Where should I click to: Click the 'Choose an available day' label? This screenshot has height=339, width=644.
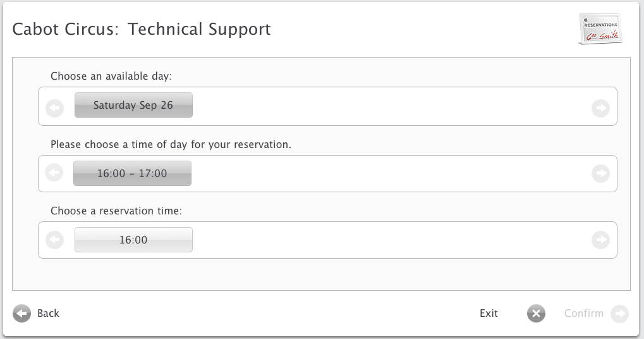pos(111,76)
